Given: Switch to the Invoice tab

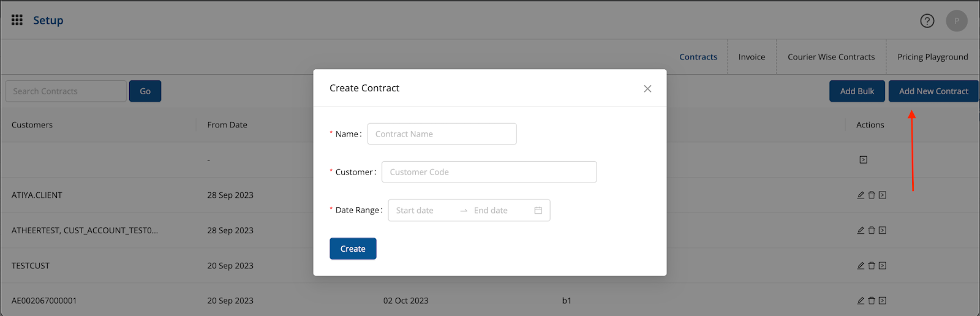Looking at the screenshot, I should [752, 57].
